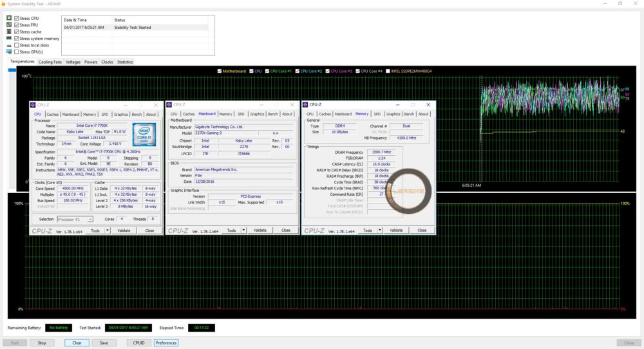Open Tools dropdown arrow in CPU-Z CPU window

pyautogui.click(x=107, y=231)
